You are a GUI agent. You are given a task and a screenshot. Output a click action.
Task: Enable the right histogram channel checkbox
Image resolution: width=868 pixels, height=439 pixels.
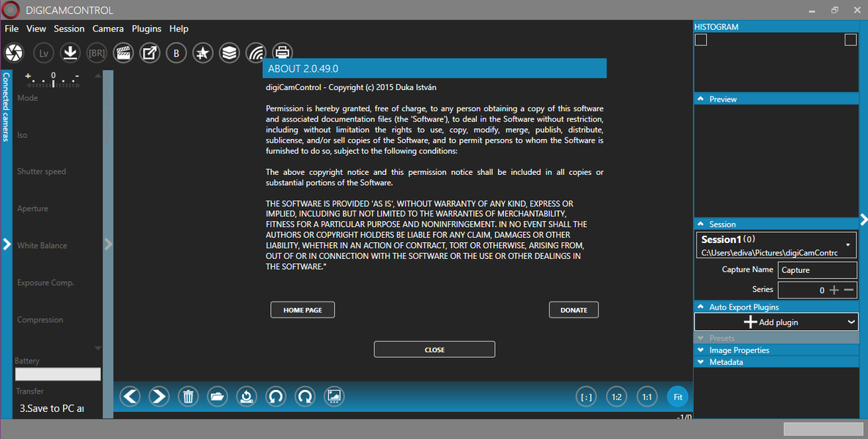click(x=850, y=40)
